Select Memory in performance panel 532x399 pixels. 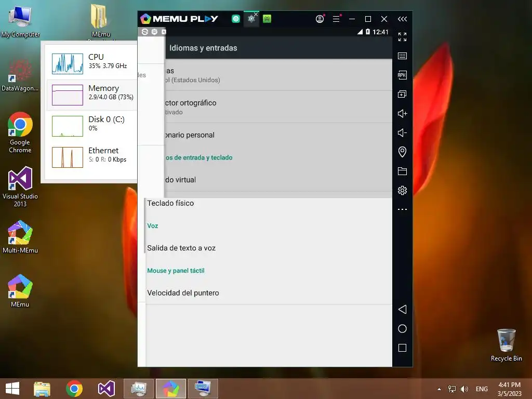point(91,95)
